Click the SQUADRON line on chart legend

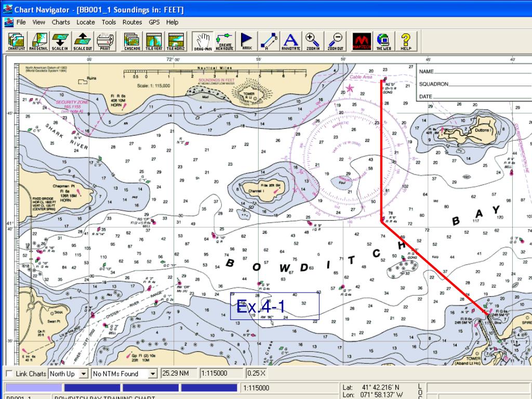(475, 84)
